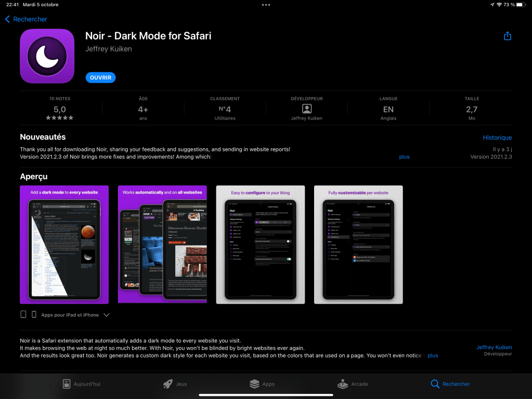The image size is (532, 399).
Task: Open the Jeux tab
Action: (x=175, y=384)
